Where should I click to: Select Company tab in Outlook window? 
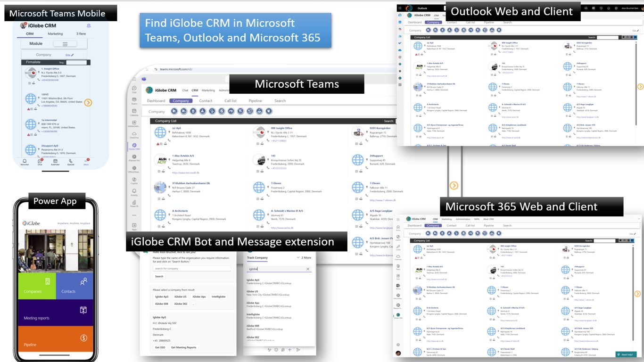[433, 22]
